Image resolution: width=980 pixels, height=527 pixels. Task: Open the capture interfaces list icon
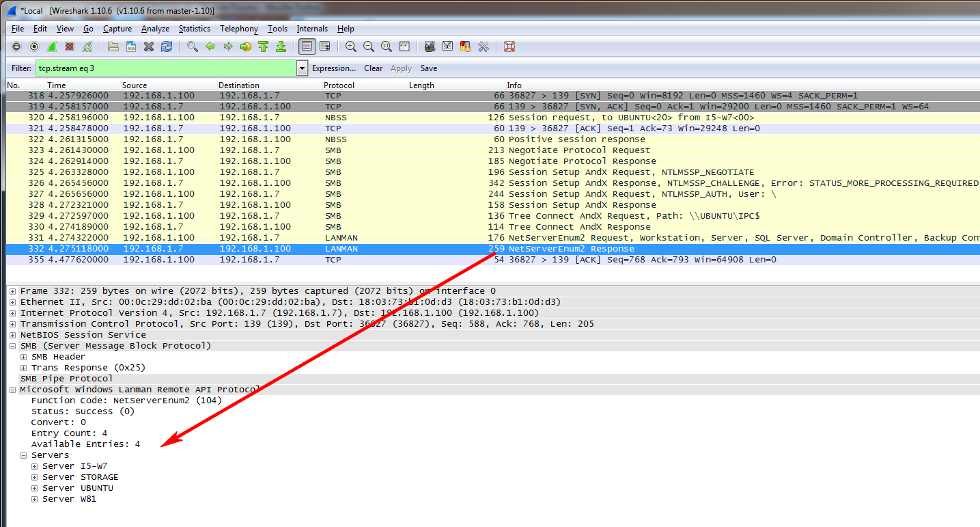click(16, 46)
